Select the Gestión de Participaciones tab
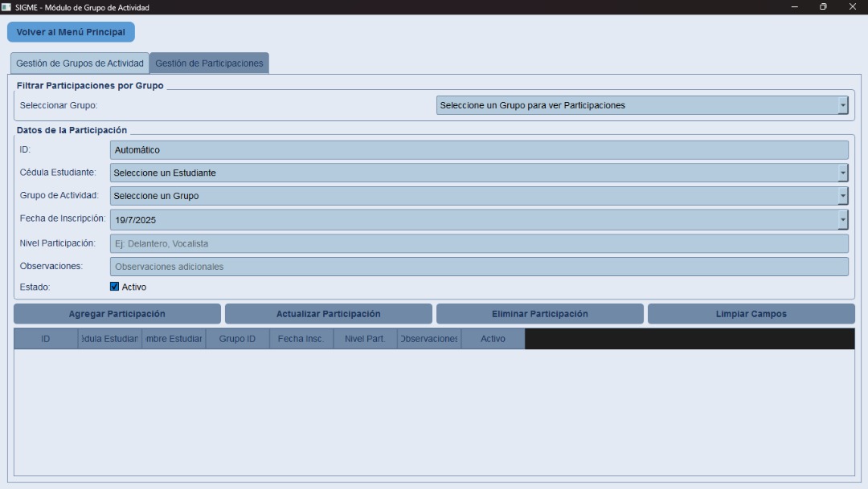This screenshot has width=868, height=489. 209,63
